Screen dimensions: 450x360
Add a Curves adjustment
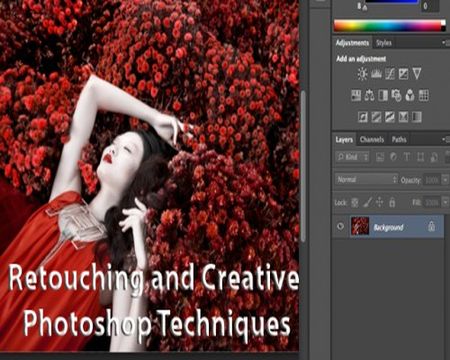[x=390, y=74]
